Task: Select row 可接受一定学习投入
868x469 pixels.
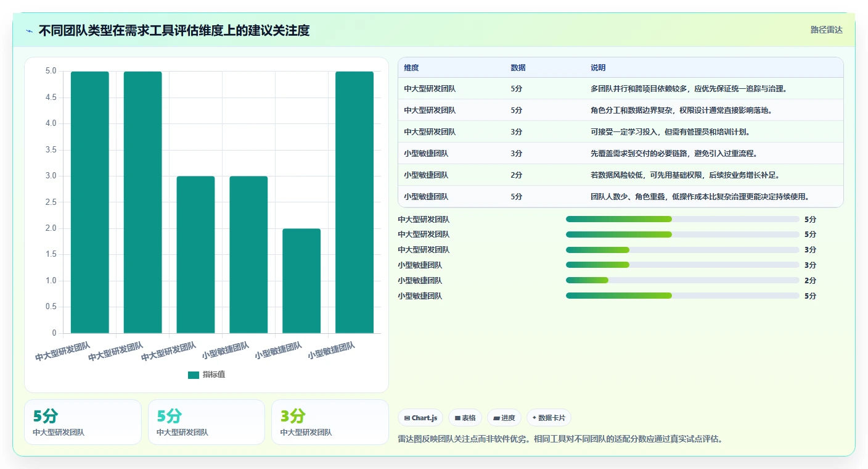Action: coord(621,131)
